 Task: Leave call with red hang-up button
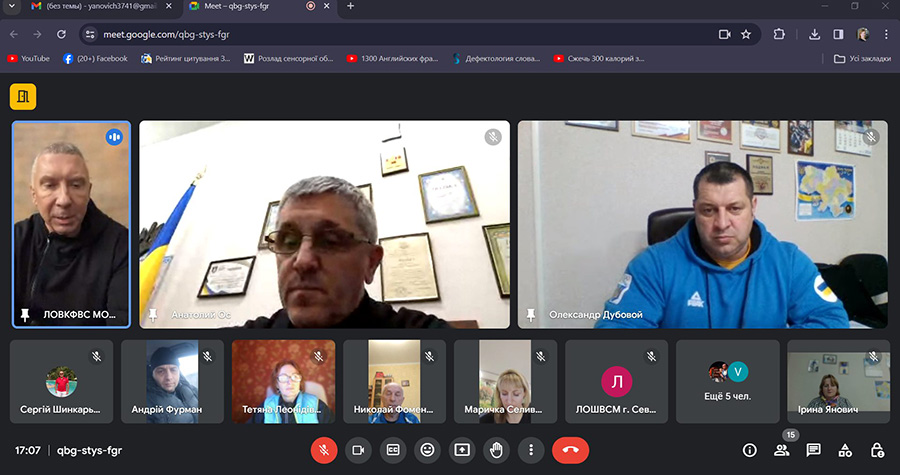coord(571,450)
